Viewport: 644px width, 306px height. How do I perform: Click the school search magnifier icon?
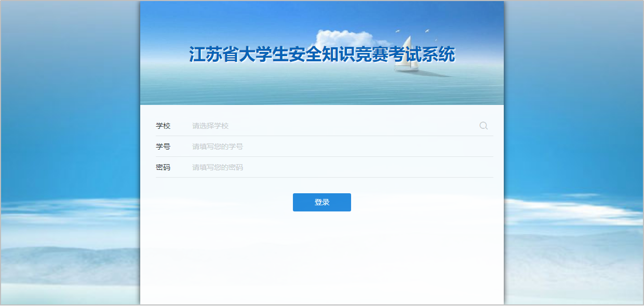pos(484,126)
